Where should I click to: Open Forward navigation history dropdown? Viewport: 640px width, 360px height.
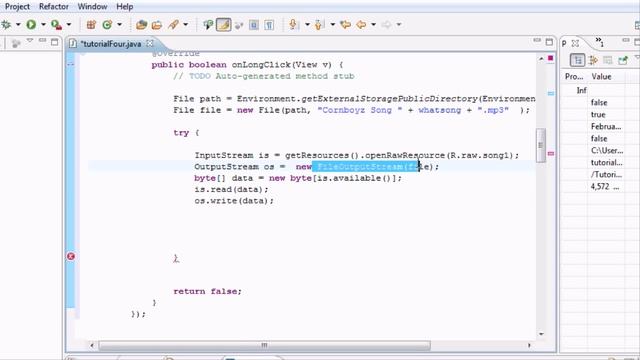399,25
